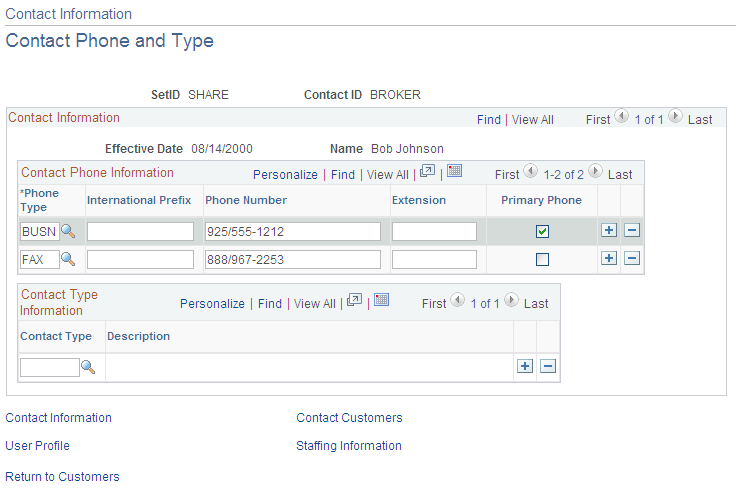Click International Prefix field in FAX row

(140, 259)
